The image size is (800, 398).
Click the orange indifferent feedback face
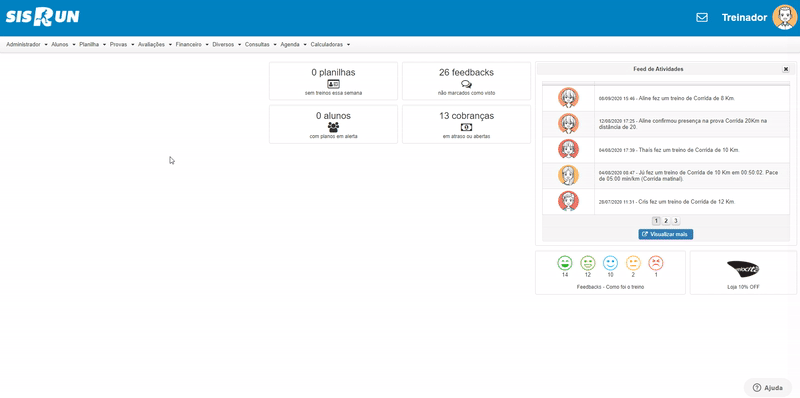click(x=633, y=263)
